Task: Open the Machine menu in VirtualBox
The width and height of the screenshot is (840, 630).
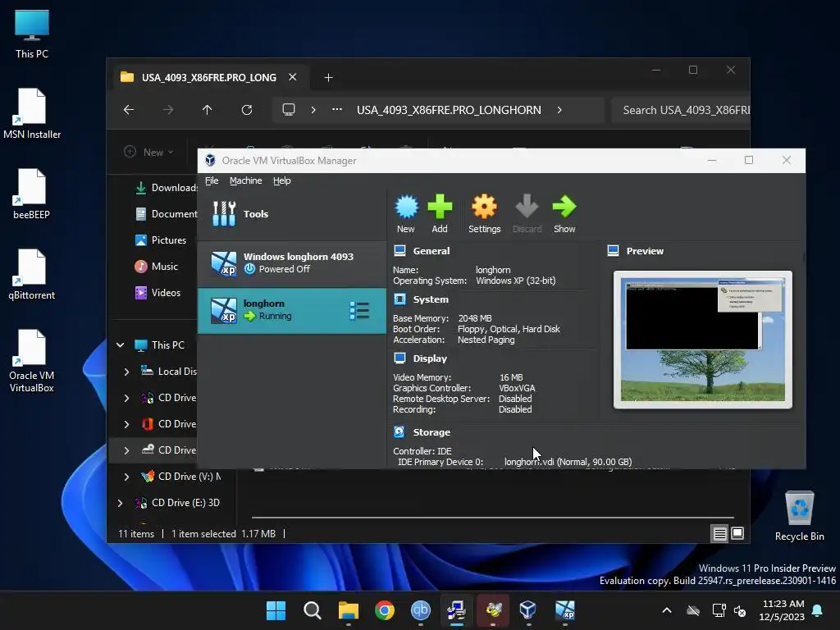Action: pos(246,180)
